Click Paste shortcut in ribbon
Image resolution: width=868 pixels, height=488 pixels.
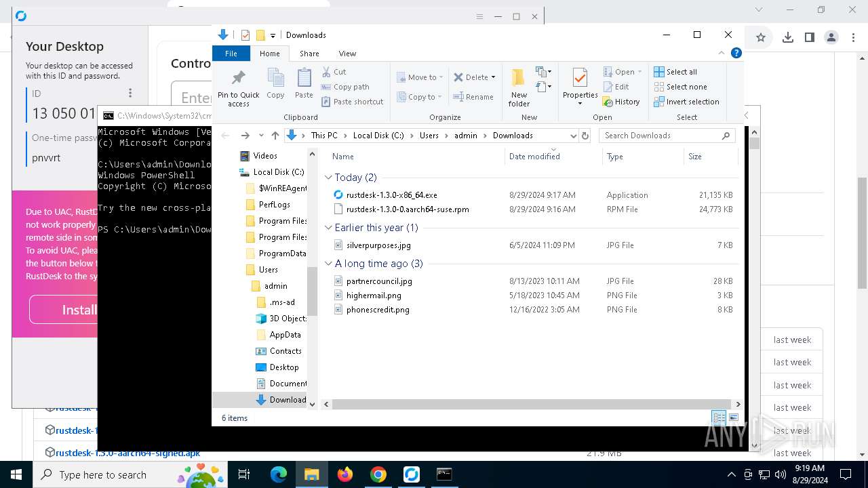353,102
